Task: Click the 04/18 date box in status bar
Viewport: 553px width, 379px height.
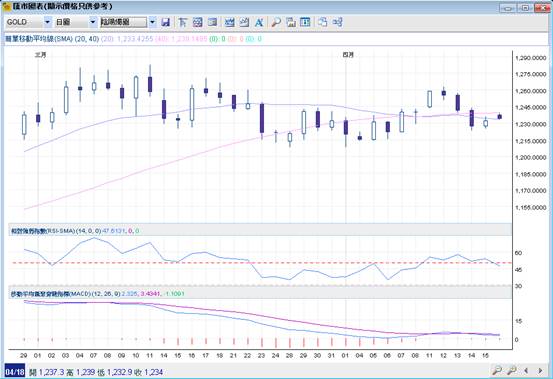Action: 15,372
